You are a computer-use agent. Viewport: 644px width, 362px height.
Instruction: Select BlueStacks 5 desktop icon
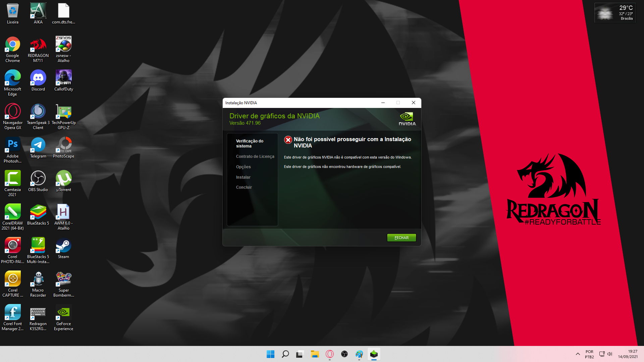(x=38, y=215)
